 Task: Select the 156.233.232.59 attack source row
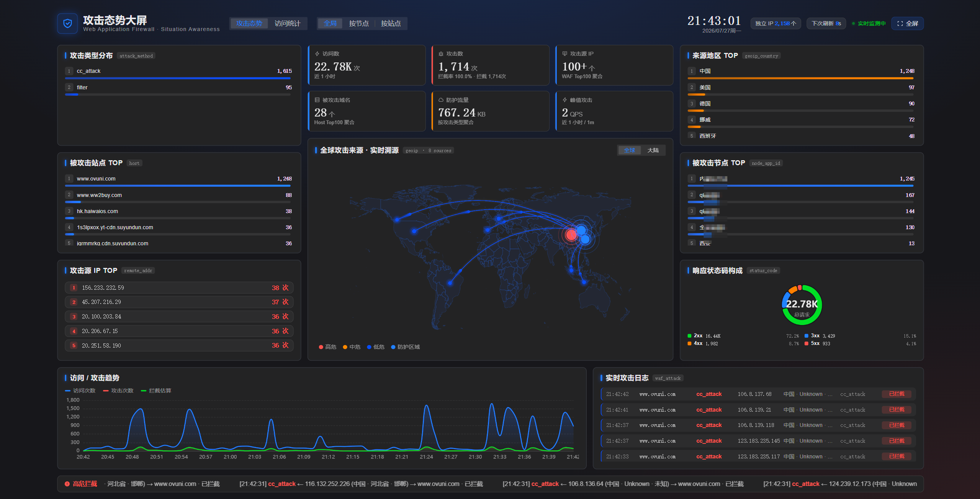tap(179, 288)
